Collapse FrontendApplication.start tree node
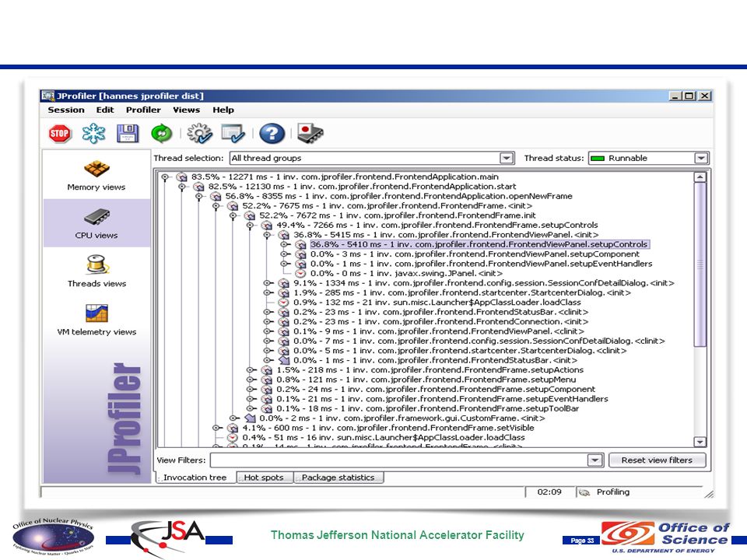 coord(182,187)
